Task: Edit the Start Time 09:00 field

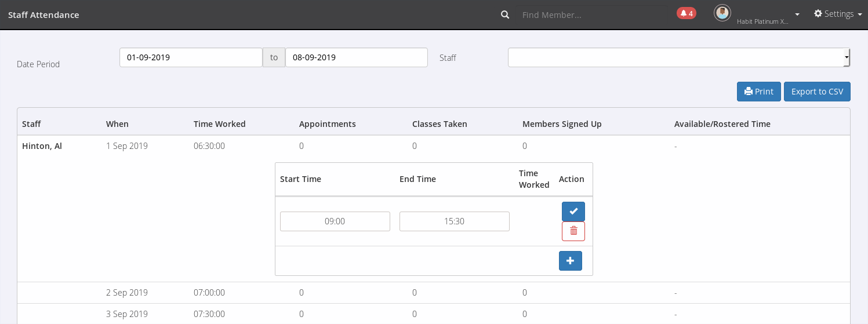Action: tap(335, 221)
